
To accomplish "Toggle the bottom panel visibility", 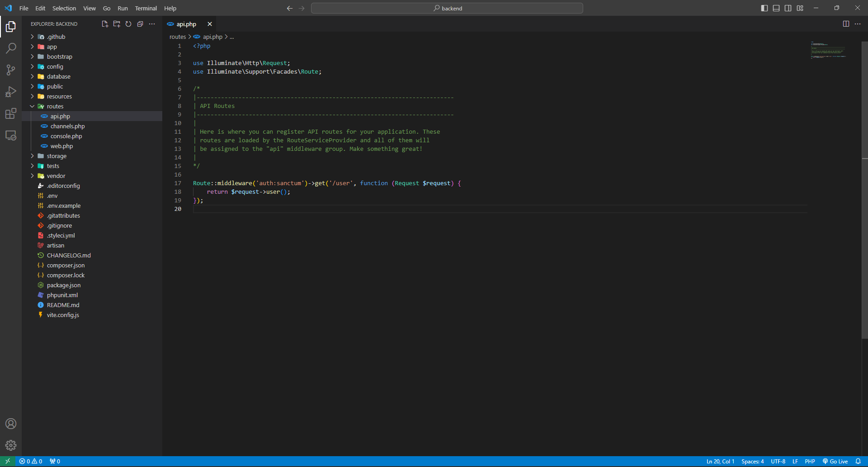I will [776, 8].
